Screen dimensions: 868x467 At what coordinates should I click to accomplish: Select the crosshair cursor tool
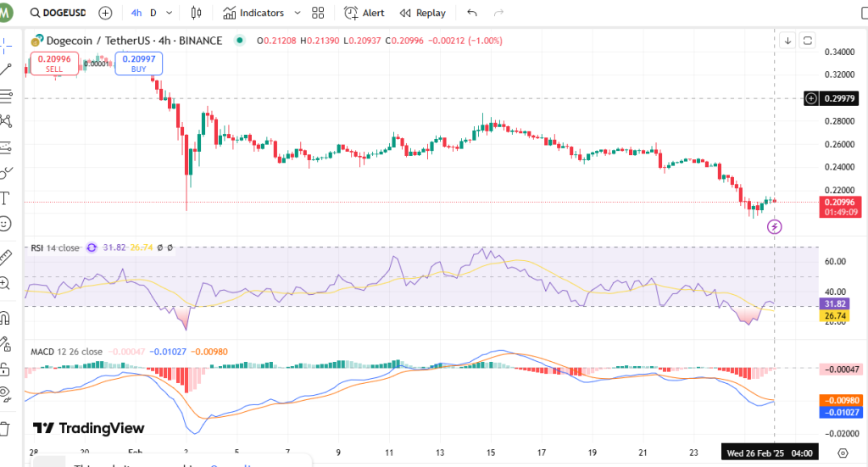point(6,47)
